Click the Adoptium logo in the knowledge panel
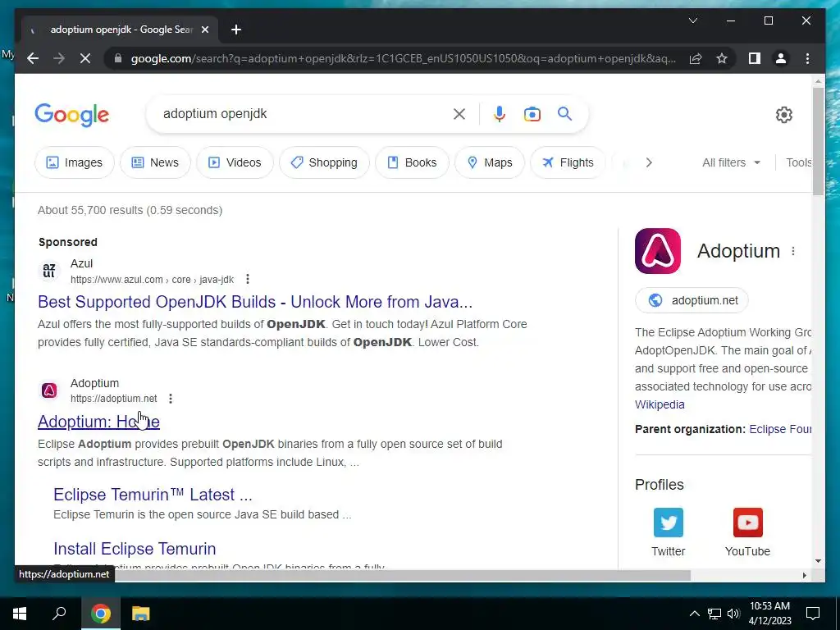The height and width of the screenshot is (630, 840). (x=657, y=251)
